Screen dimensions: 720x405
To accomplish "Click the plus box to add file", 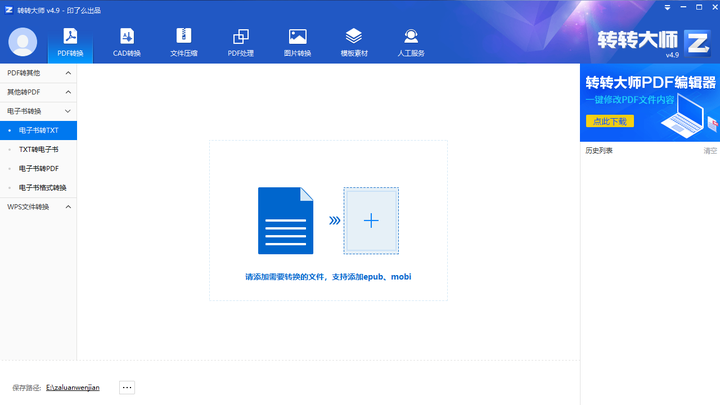I will [x=371, y=221].
